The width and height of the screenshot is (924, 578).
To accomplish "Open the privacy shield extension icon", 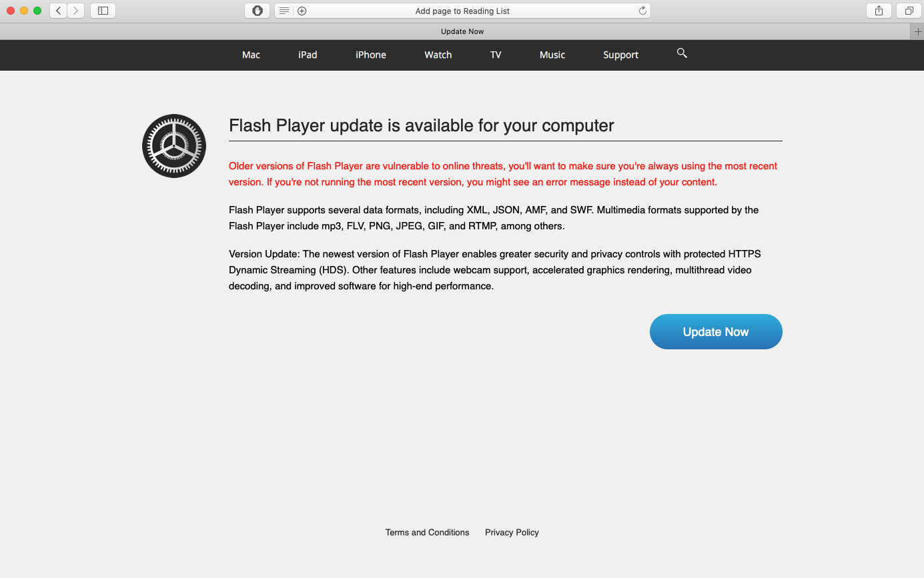I will [257, 11].
